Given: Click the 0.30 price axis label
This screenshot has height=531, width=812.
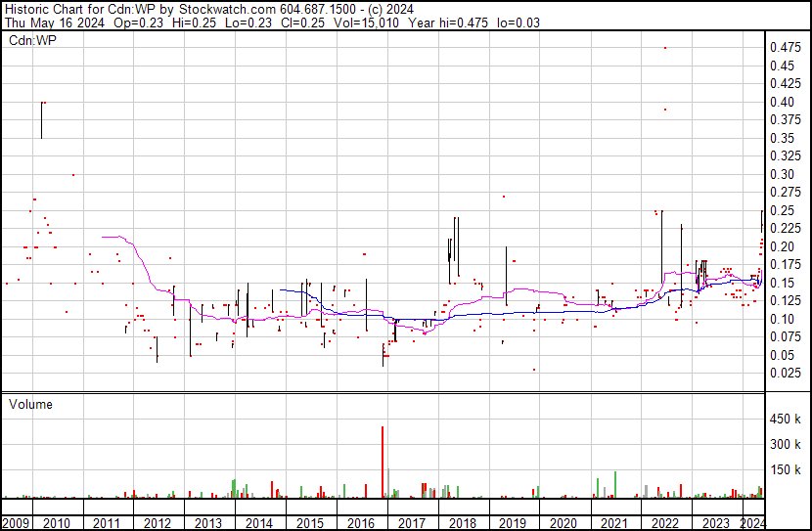Looking at the screenshot, I should coord(782,174).
